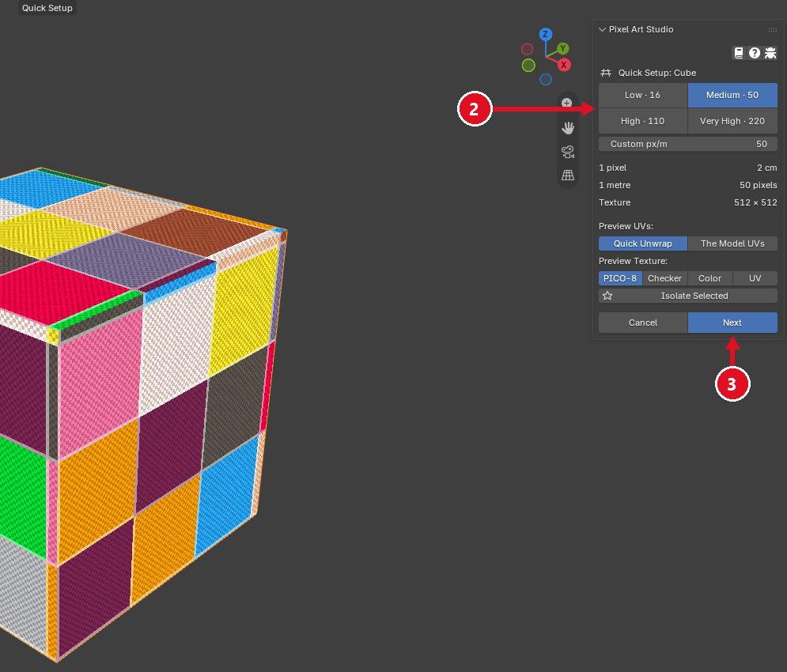Open the documentation book icon

pyautogui.click(x=739, y=53)
